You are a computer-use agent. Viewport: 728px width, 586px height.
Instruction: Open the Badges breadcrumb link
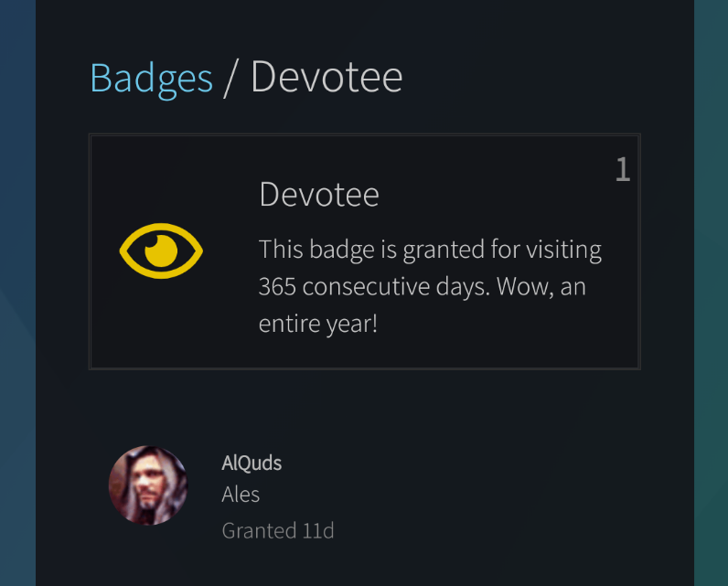pyautogui.click(x=151, y=78)
